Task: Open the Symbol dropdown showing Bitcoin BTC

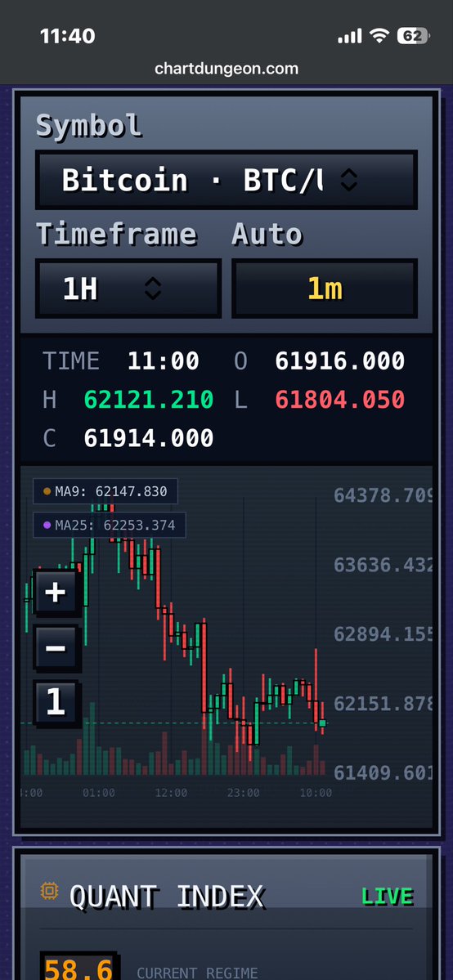Action: [226, 180]
